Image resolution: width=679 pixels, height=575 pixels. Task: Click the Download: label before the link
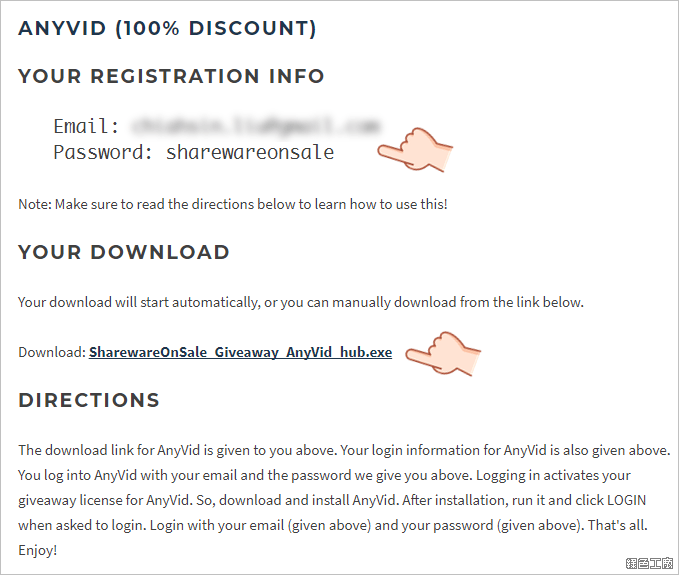tap(52, 352)
